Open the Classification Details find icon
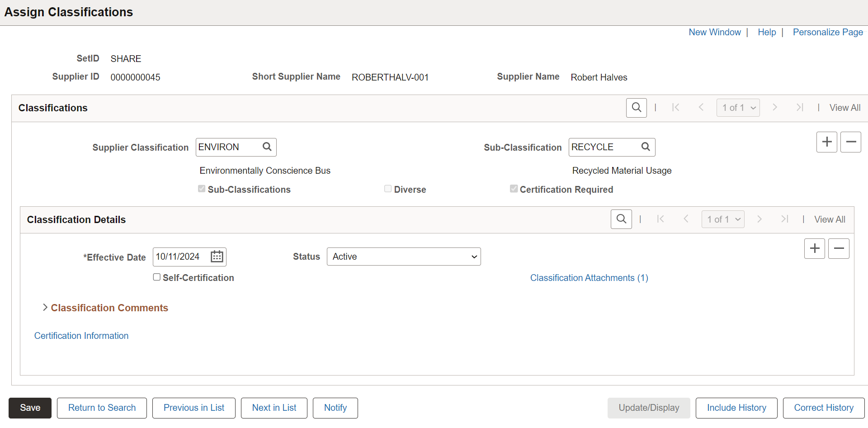The width and height of the screenshot is (868, 428). [x=621, y=219]
